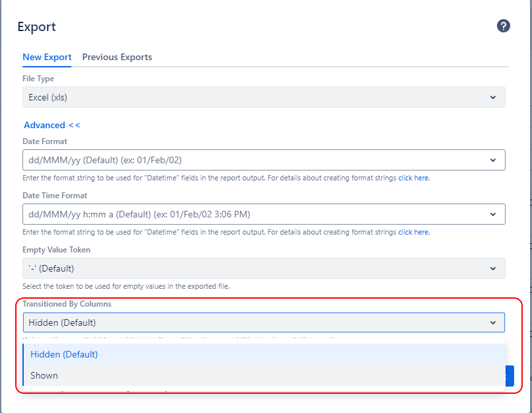Click the File Type chevron arrow
Viewport: 532px width, 413px height.
493,97
